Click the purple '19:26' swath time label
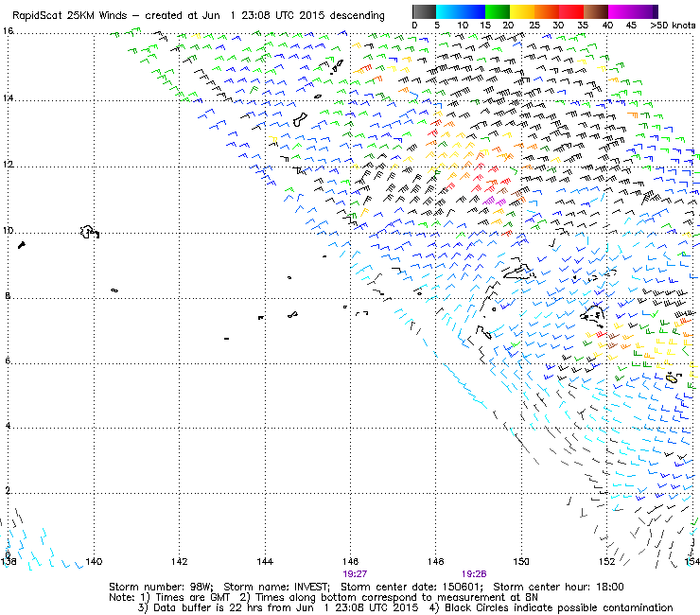The image size is (700, 615). pyautogui.click(x=474, y=574)
